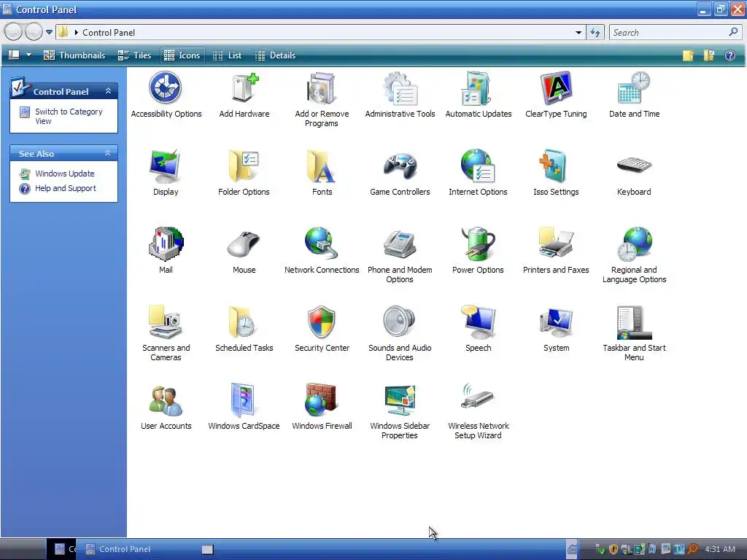Open Isso Settings
This screenshot has height=560, width=747.
coord(556,172)
